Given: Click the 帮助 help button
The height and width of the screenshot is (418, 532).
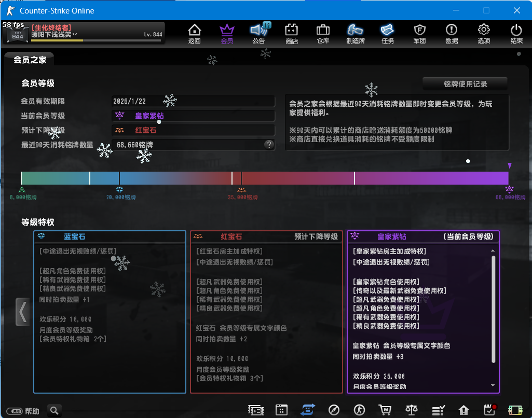Looking at the screenshot, I should tap(25, 411).
